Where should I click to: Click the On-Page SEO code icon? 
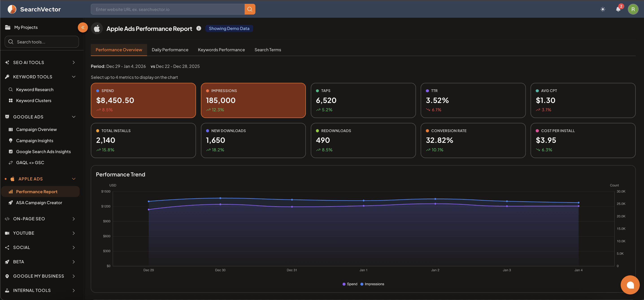(7, 219)
